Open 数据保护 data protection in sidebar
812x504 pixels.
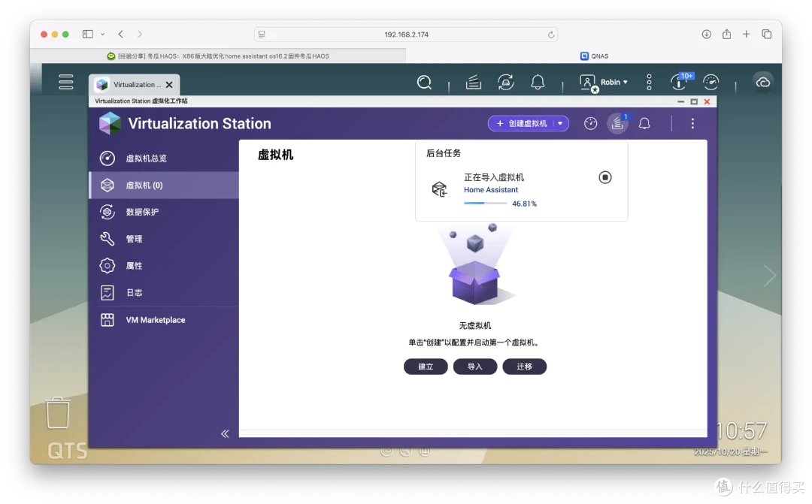164,212
